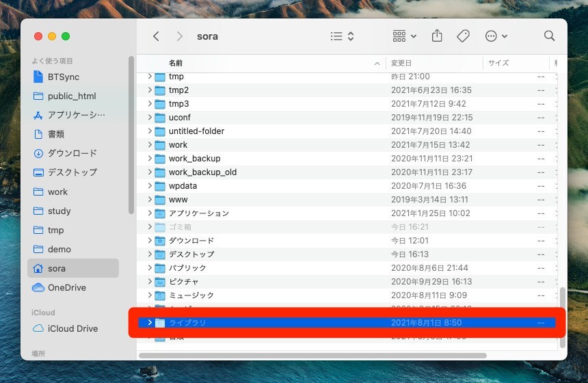This screenshot has width=588, height=383.
Task: Expand the untitled-folder row
Action: (150, 131)
